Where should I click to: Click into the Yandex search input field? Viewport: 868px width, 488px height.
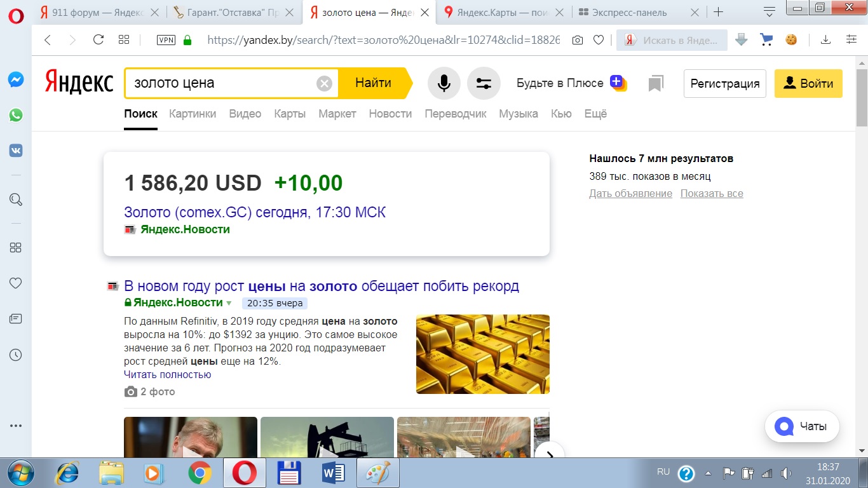pyautogui.click(x=224, y=83)
